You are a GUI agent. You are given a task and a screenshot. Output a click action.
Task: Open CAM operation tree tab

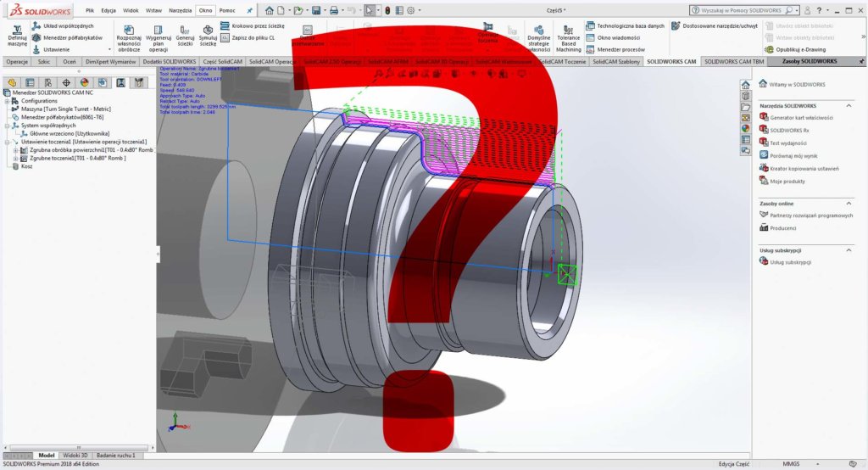click(120, 83)
